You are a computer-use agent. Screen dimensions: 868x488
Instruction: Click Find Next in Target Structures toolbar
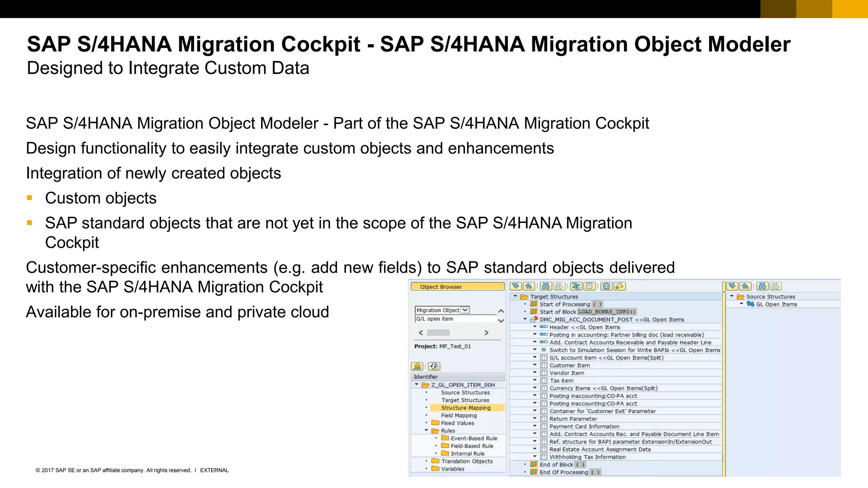[x=559, y=286]
